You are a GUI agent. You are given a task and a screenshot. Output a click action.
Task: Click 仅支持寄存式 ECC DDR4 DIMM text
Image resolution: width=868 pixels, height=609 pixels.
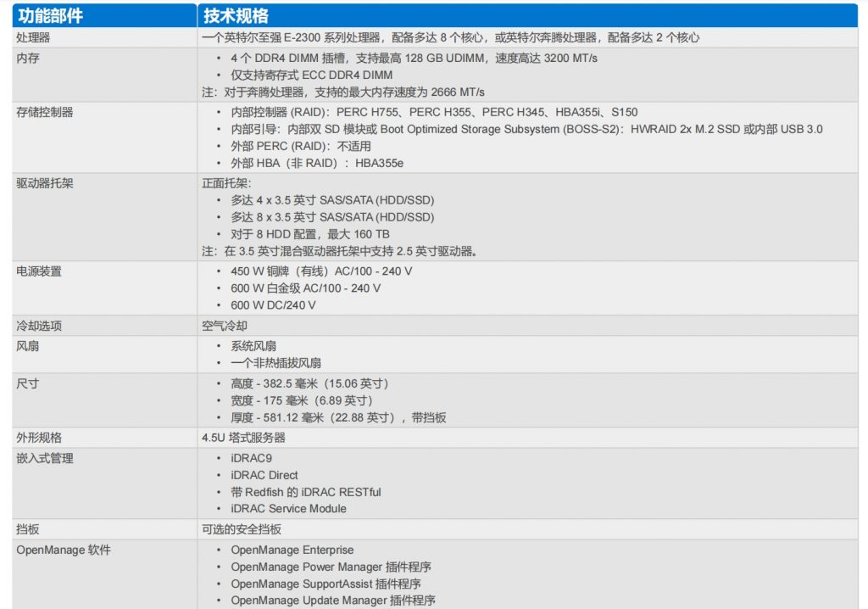312,75
